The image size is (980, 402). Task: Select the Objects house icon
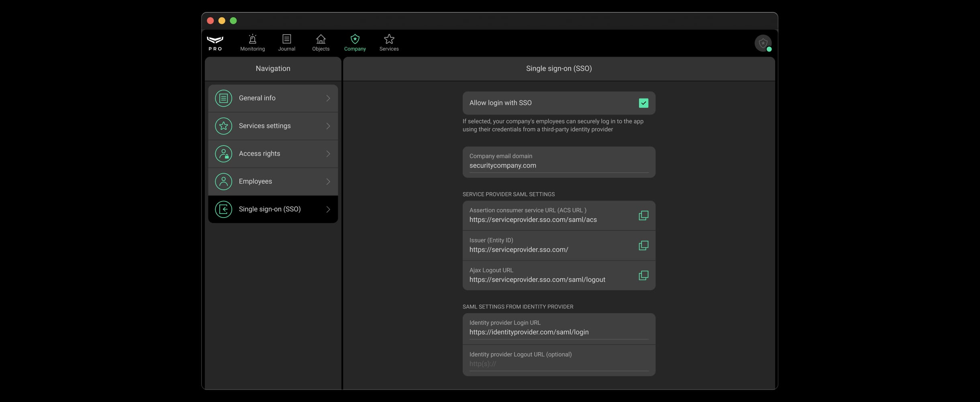pos(320,39)
